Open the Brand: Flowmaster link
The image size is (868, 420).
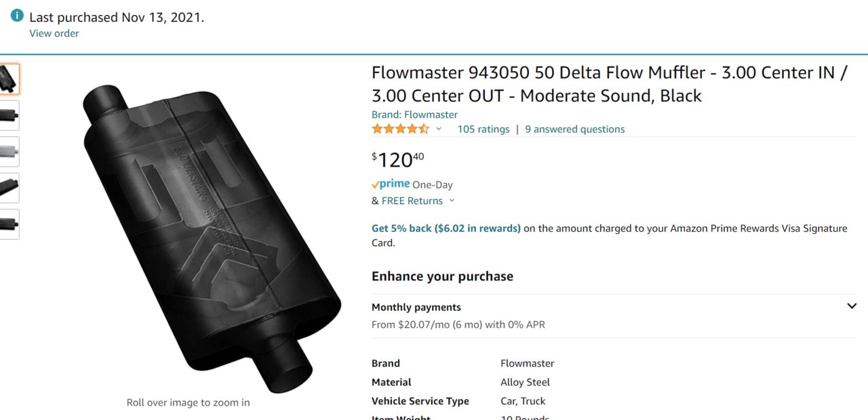click(x=414, y=114)
